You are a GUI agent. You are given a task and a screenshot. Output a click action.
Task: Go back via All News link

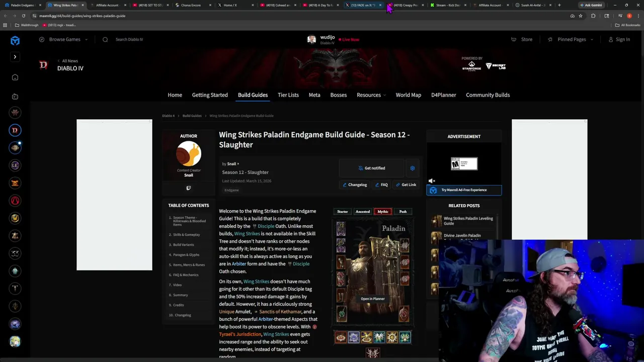click(68, 61)
